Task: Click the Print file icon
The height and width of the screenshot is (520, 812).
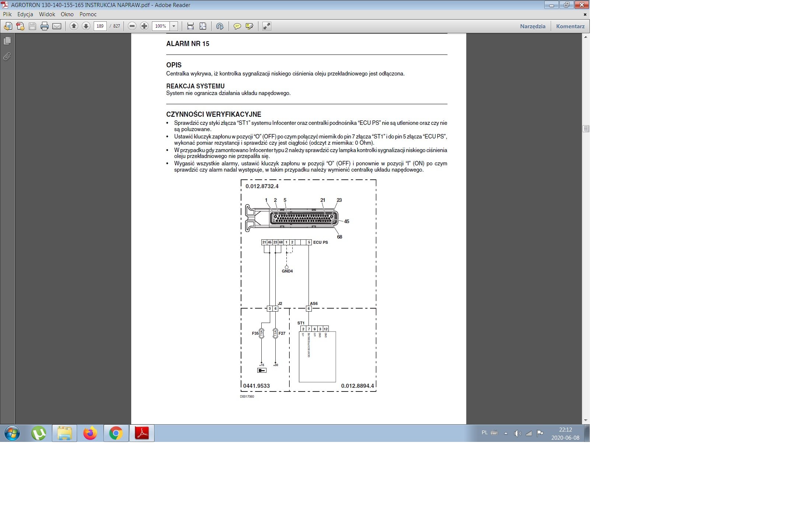Action: click(x=45, y=26)
